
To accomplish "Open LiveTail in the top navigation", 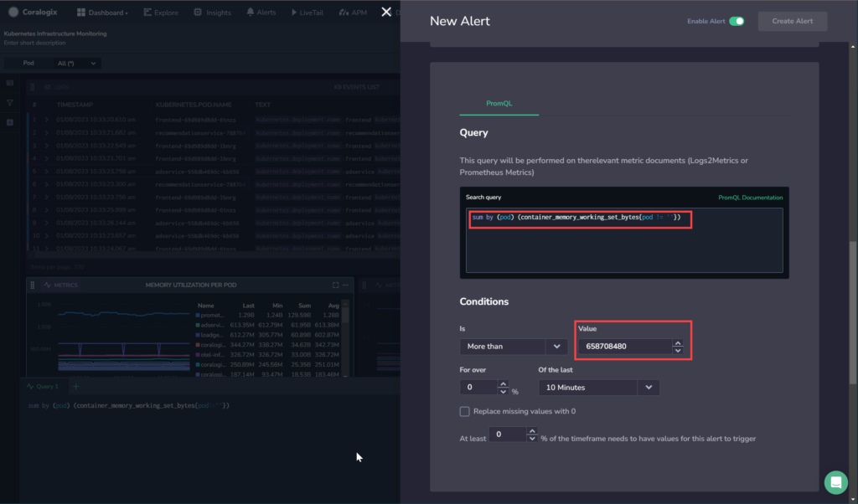I will (x=307, y=12).
